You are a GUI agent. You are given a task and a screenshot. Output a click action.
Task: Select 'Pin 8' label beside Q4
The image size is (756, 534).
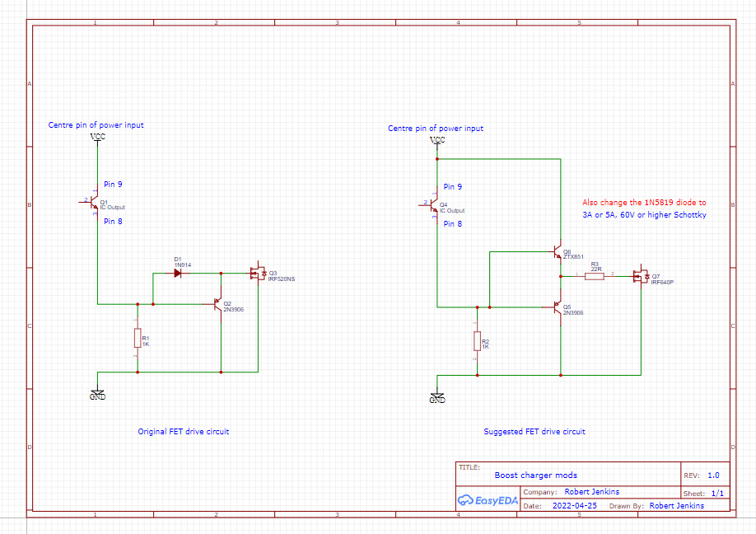(x=453, y=224)
